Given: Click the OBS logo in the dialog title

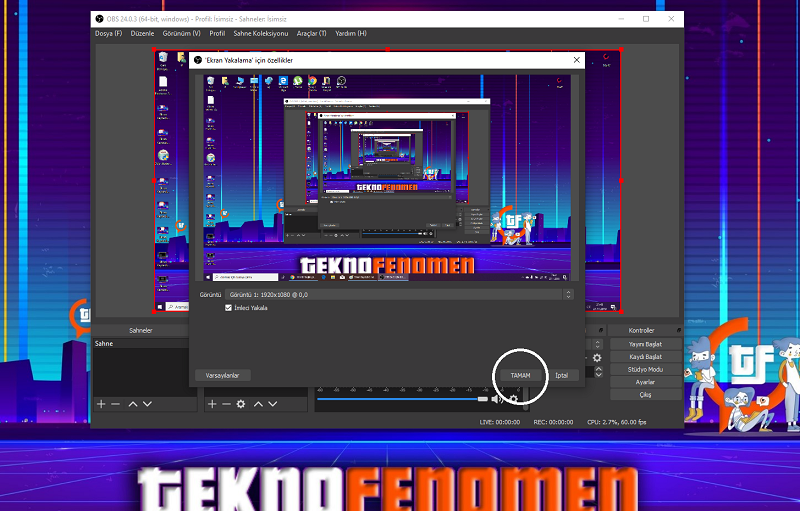Looking at the screenshot, I should pyautogui.click(x=198, y=60).
